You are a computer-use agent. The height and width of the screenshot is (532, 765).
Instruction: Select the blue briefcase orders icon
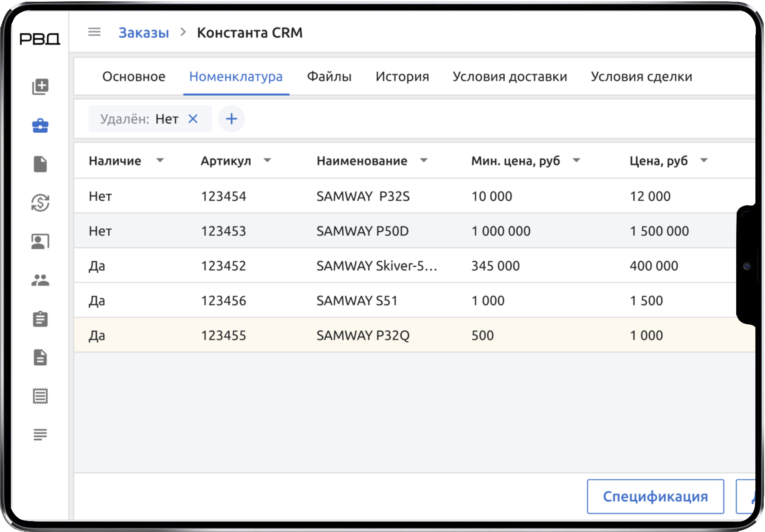(40, 125)
